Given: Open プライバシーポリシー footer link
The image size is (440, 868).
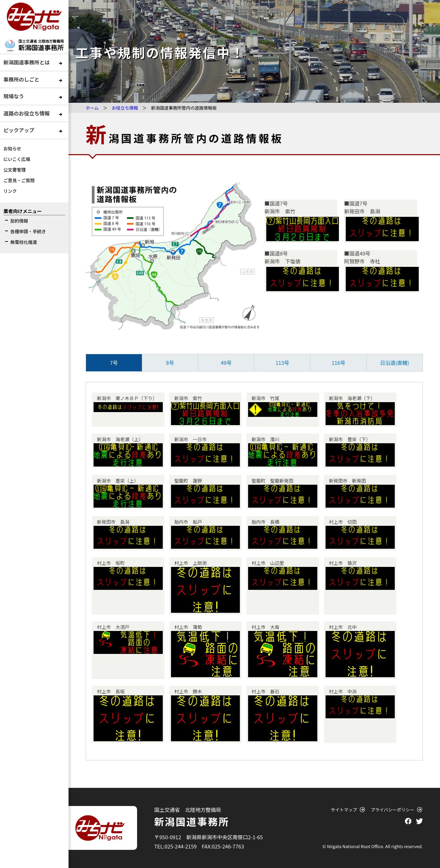Looking at the screenshot, I should coord(396,810).
